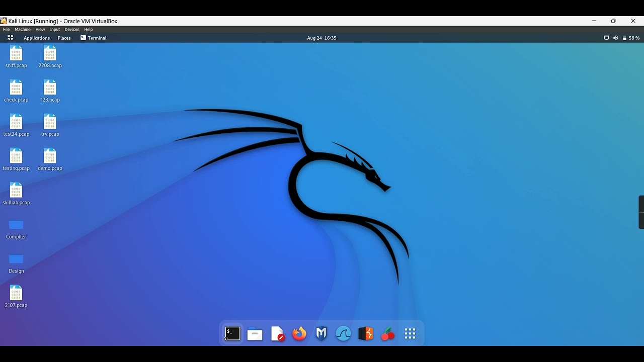Screen dimensions: 644x362
Task: Select the check.pcap desktop file
Action: pos(16,91)
